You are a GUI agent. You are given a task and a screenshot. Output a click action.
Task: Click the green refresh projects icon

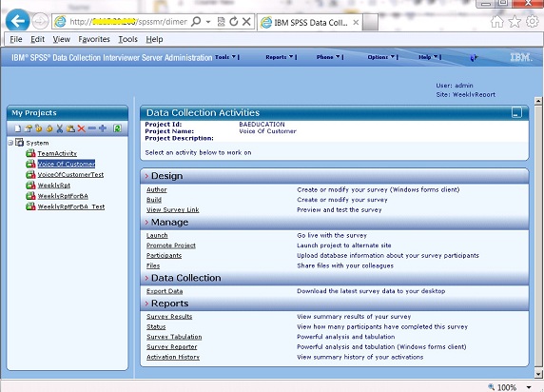pyautogui.click(x=117, y=128)
